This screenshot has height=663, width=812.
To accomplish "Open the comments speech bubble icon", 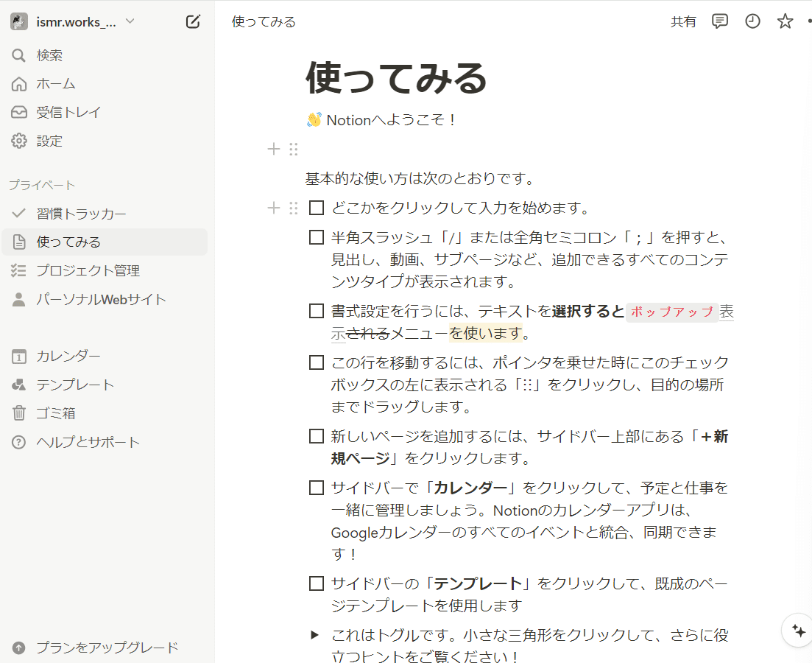I will point(720,21).
